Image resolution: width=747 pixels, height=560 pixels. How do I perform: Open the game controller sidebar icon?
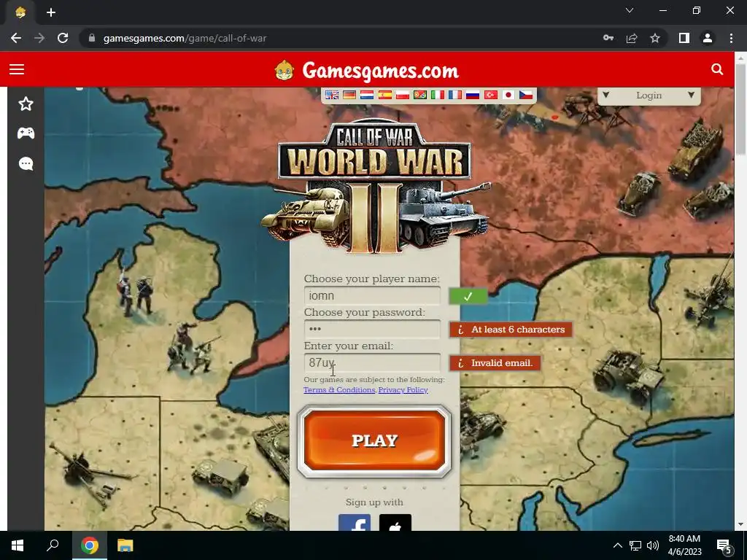[x=26, y=133]
